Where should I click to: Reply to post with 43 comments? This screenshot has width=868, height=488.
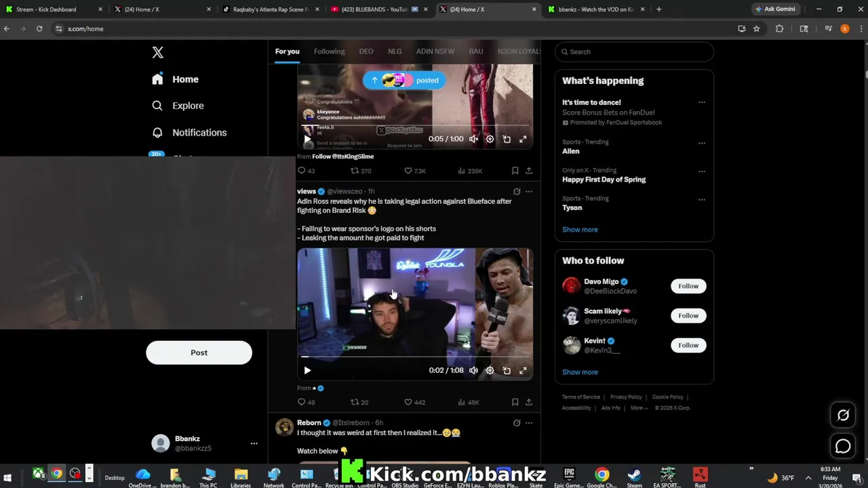(x=306, y=171)
